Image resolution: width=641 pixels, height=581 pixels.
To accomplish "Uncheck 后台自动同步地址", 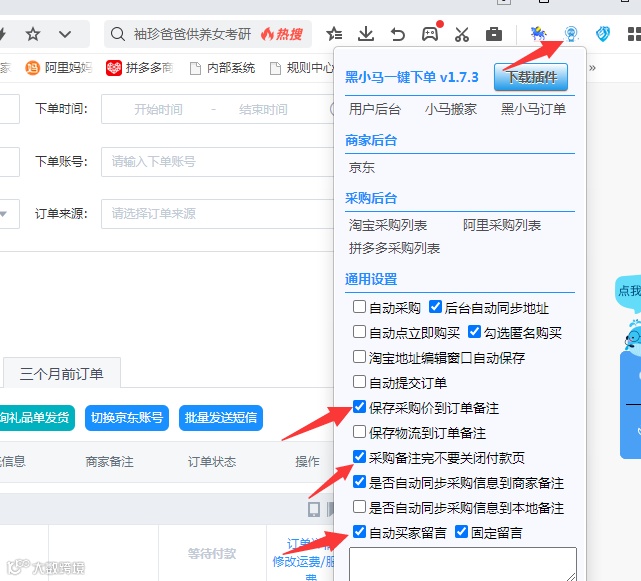I will (x=435, y=307).
